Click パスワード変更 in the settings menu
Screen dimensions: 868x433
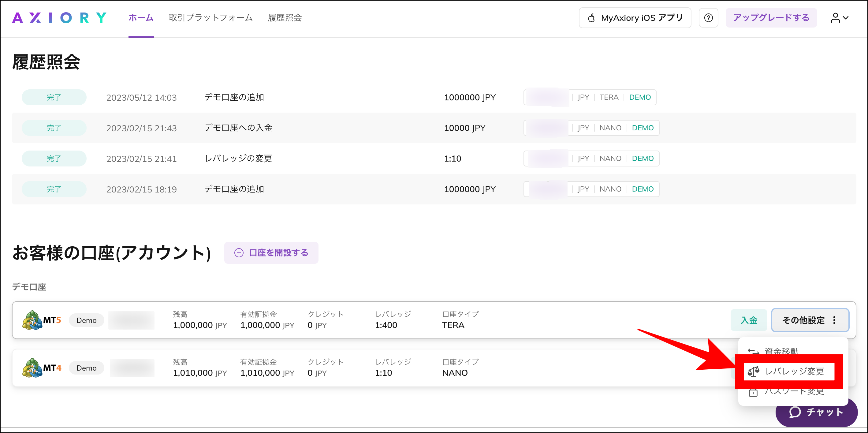coord(794,392)
